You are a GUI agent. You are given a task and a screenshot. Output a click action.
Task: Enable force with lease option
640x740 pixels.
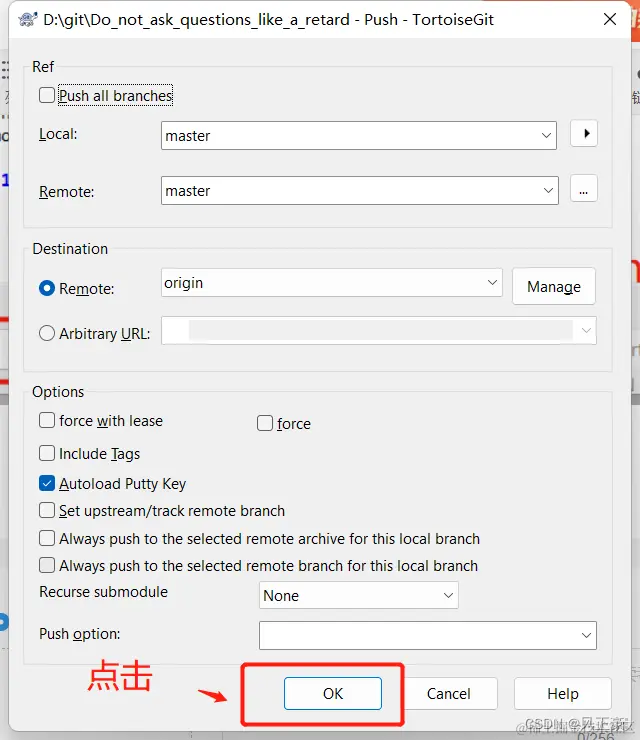click(47, 420)
